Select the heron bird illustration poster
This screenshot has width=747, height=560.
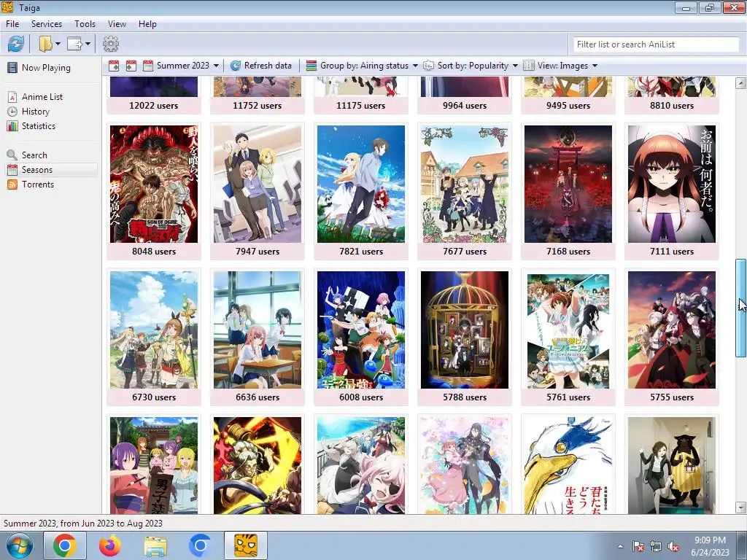pos(568,465)
